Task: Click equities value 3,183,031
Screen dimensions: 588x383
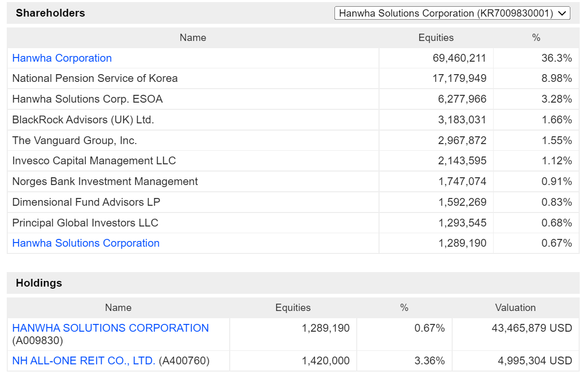Action: 462,120
